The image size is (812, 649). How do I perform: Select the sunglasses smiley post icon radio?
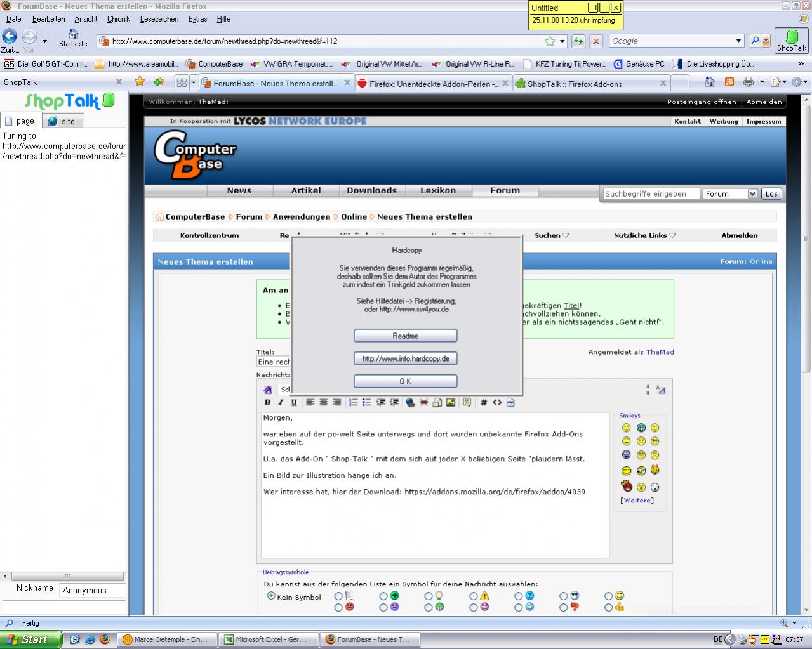coord(564,596)
